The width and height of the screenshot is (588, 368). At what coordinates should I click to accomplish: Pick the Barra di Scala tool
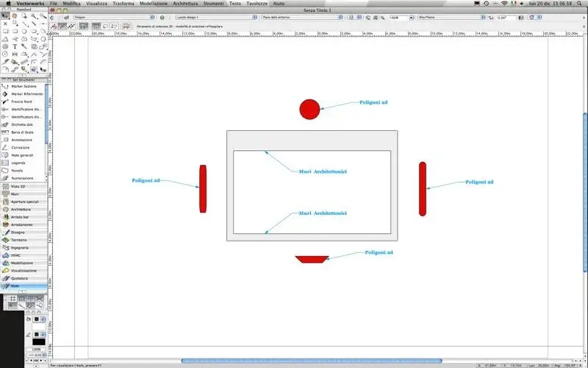24,132
